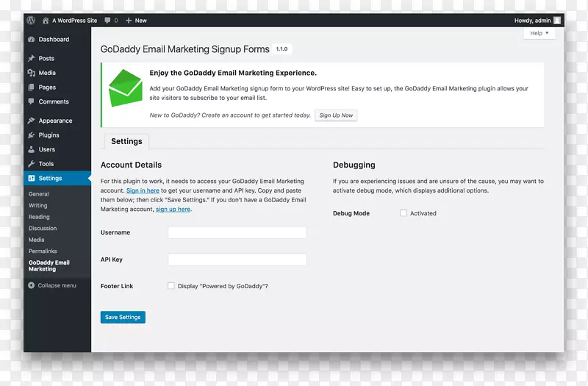Click the Comments speech bubble sidebar icon
The image size is (588, 386).
[31, 101]
